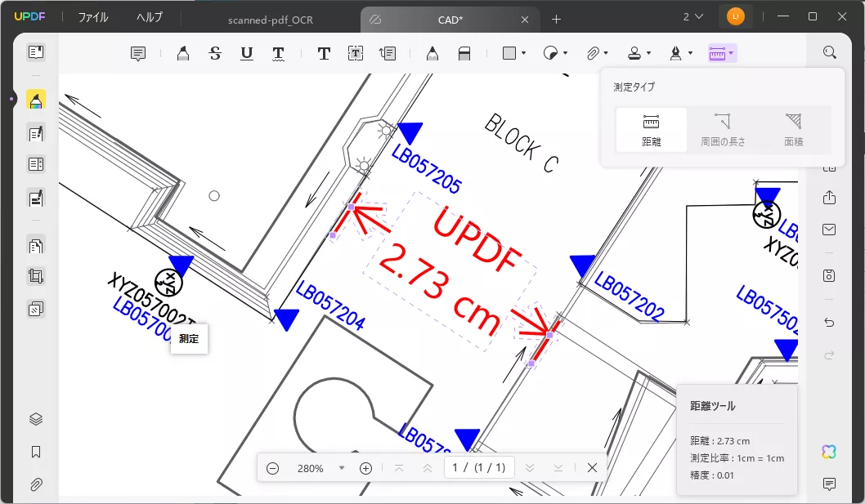The height and width of the screenshot is (504, 865).
Task: Click the UPDF logo
Action: pyautogui.click(x=29, y=16)
